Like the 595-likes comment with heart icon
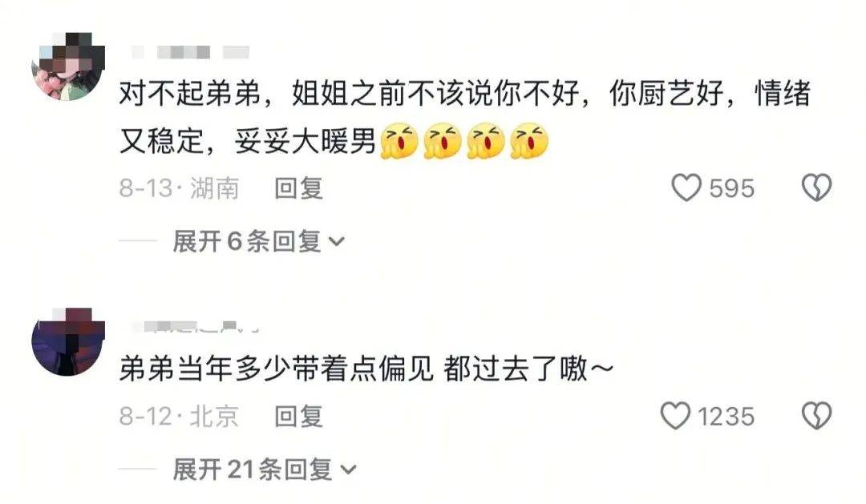Screen dimensions: 866x504 coord(686,187)
